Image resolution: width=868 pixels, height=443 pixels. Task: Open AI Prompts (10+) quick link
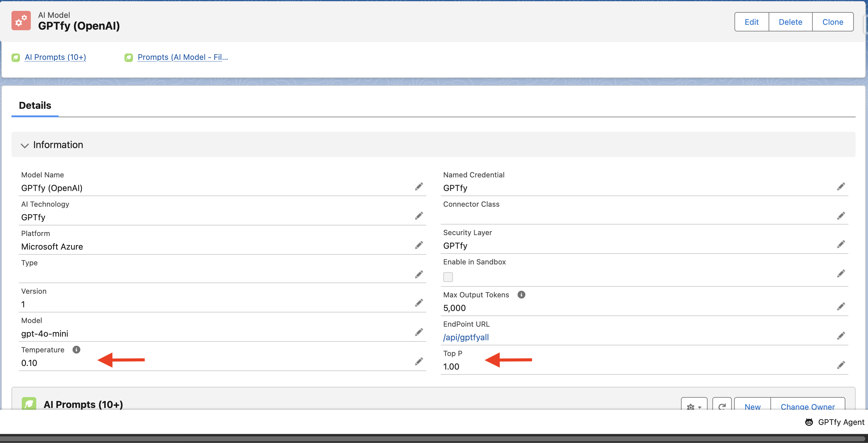[x=55, y=57]
